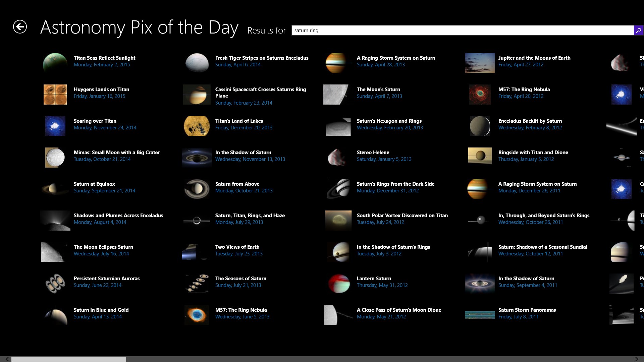This screenshot has height=362, width=644.
Task: Open the Lantern Saturn thumbnail image
Action: pos(338,284)
